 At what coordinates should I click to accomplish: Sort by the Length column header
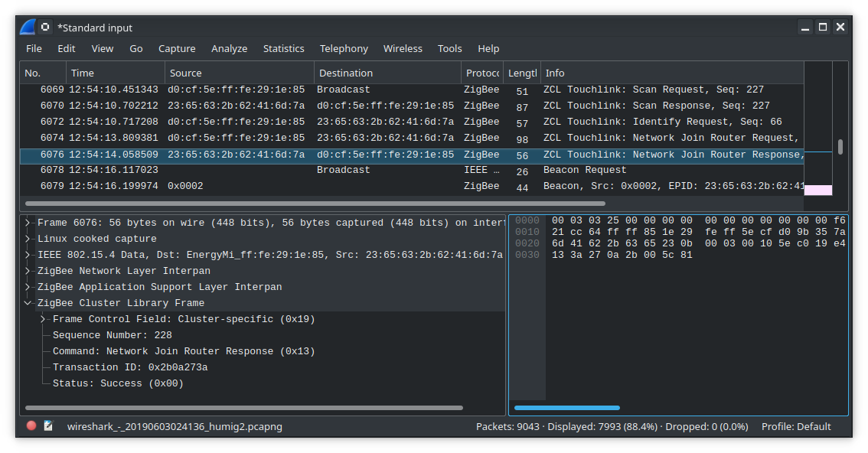click(x=522, y=73)
